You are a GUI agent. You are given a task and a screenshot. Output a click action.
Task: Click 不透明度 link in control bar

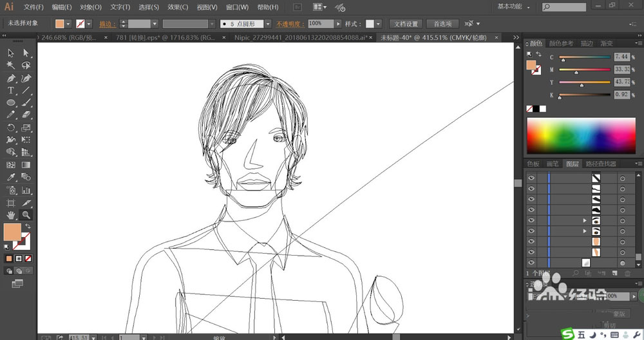click(290, 24)
